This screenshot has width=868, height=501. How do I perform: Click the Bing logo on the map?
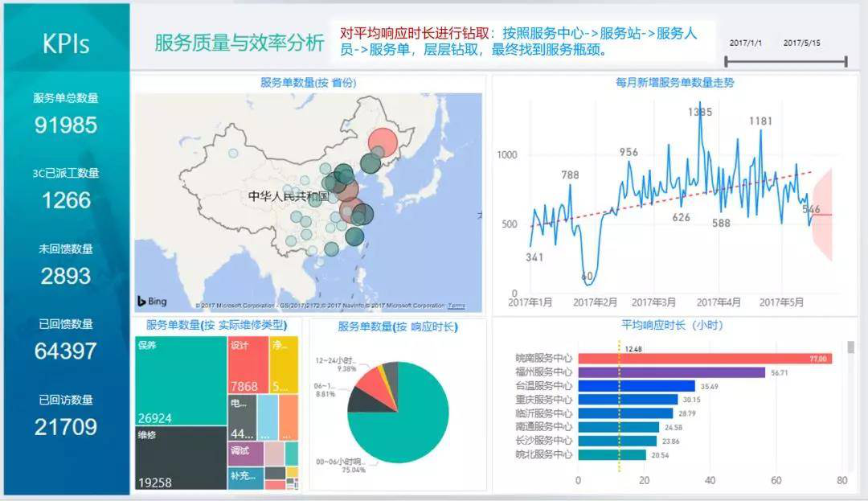click(x=153, y=300)
